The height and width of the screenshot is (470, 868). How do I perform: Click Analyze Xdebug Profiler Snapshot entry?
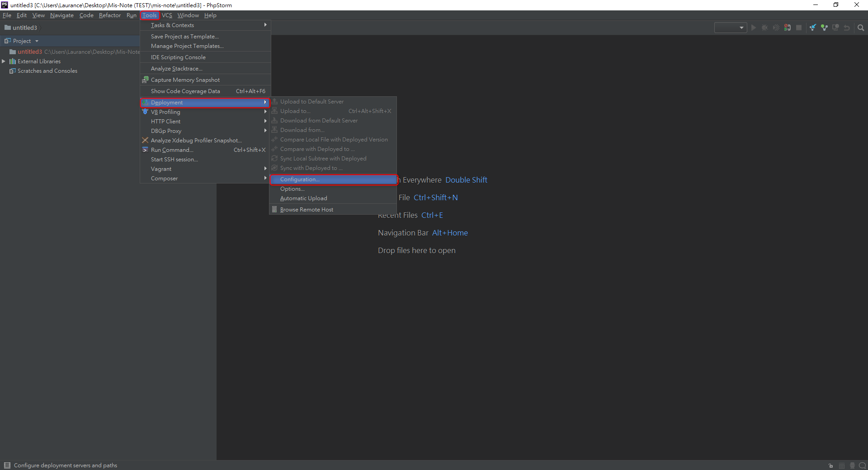205,141
